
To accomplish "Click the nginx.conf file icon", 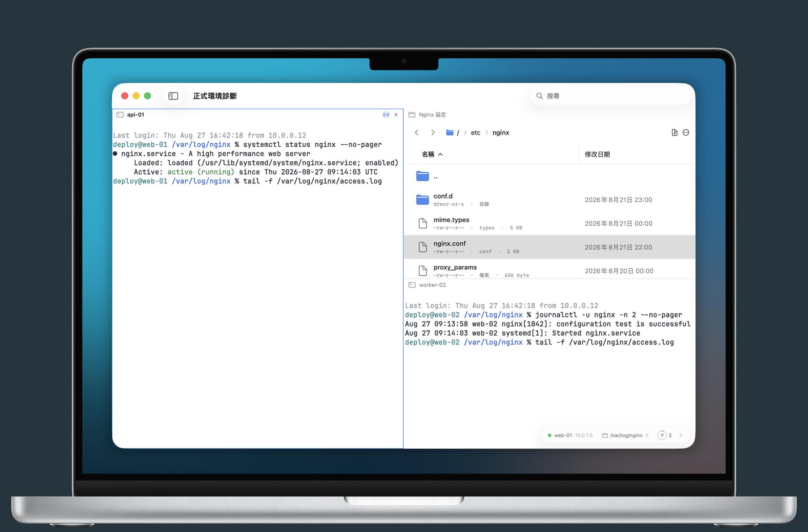I will tap(422, 247).
